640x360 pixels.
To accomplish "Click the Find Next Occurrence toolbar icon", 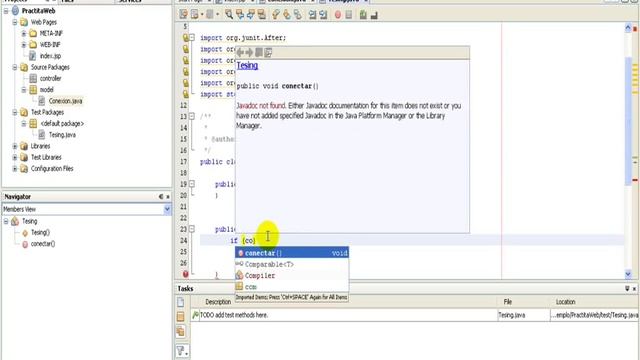I will 251,15.
